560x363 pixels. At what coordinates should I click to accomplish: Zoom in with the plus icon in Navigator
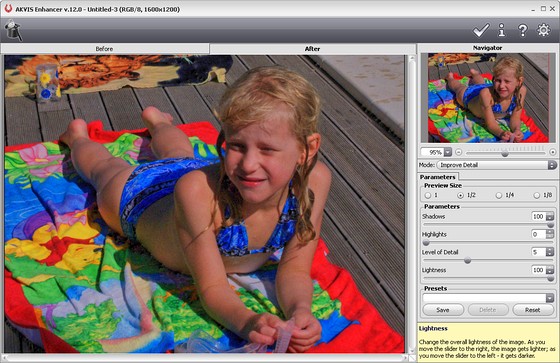(x=552, y=152)
